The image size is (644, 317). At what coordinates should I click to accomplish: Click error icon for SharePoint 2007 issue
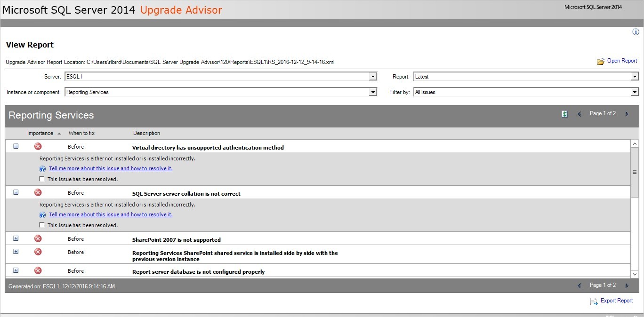click(38, 238)
